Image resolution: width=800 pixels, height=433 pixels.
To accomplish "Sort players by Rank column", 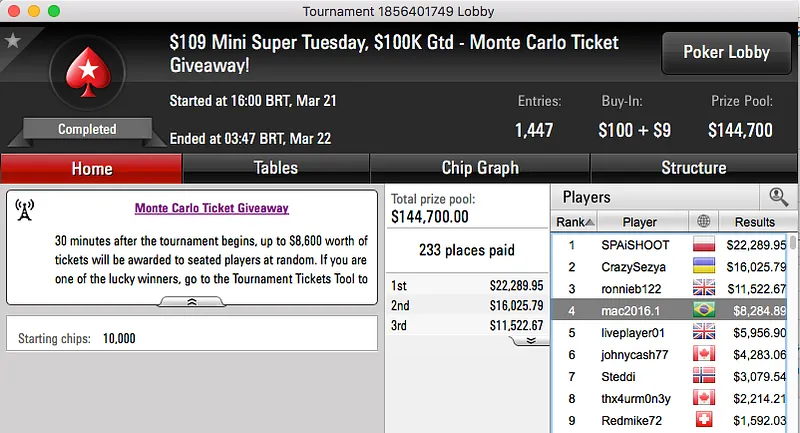I will pos(576,221).
